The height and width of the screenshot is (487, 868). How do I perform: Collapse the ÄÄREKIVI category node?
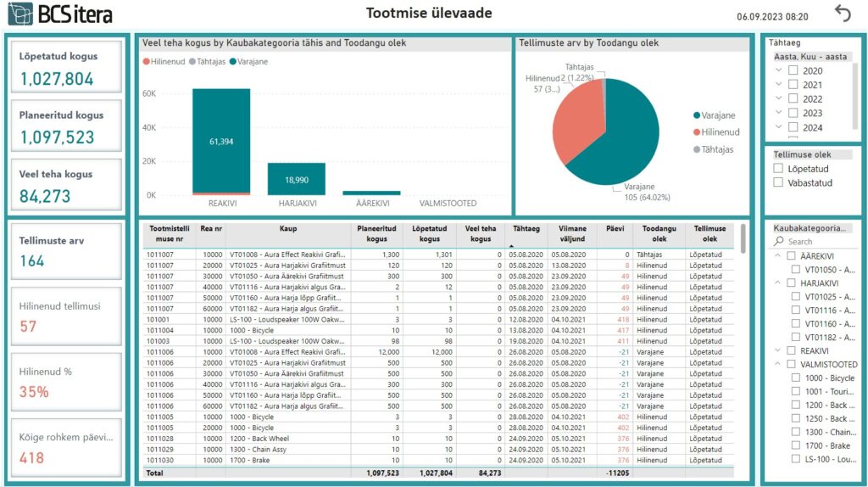click(x=778, y=255)
